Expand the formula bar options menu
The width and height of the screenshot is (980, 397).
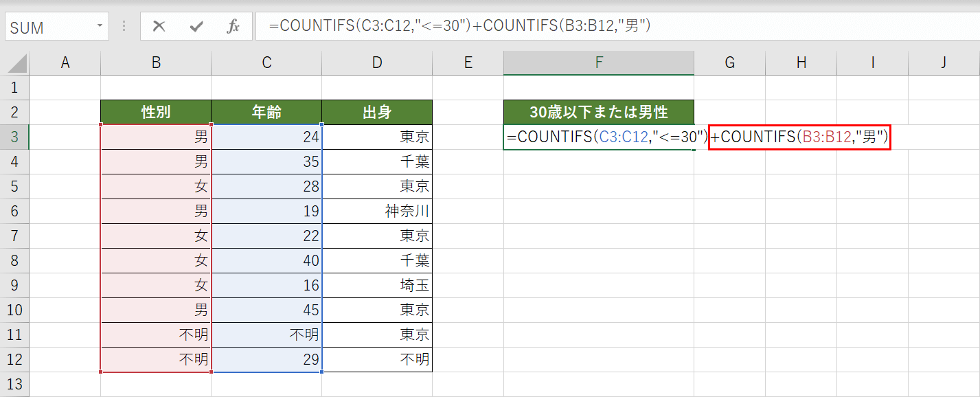122,27
